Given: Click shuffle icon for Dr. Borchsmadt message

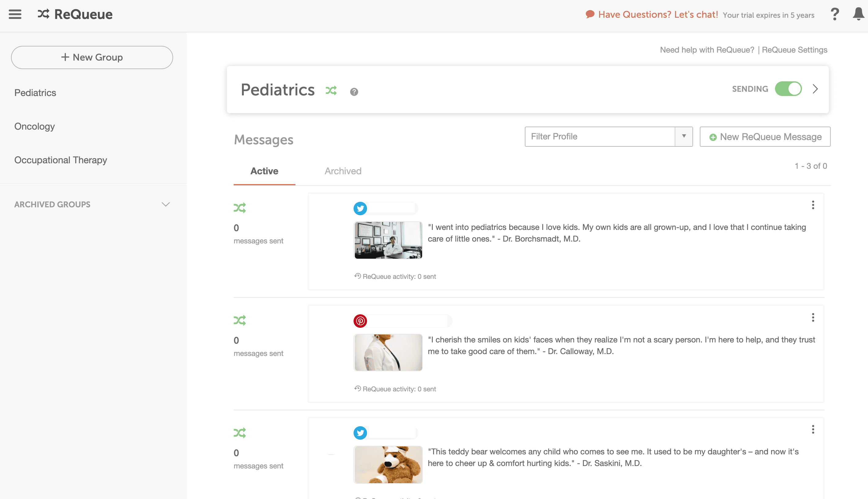Looking at the screenshot, I should pos(239,208).
